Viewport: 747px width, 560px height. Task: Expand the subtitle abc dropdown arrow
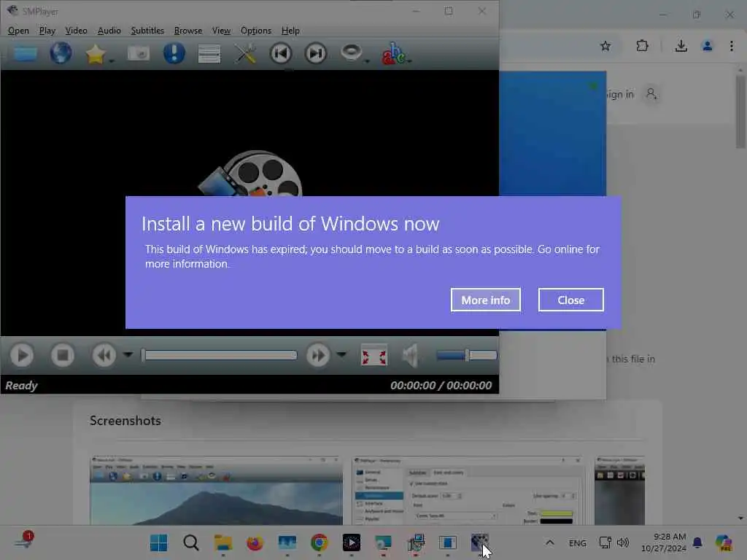tap(409, 61)
